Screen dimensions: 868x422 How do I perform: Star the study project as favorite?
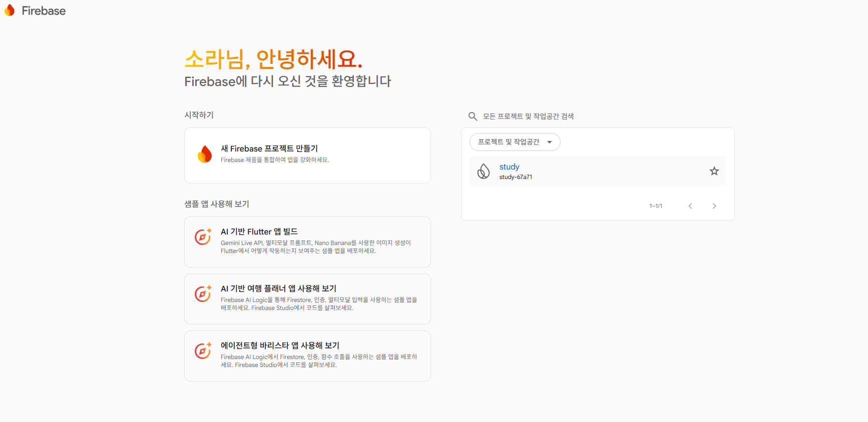pyautogui.click(x=714, y=171)
